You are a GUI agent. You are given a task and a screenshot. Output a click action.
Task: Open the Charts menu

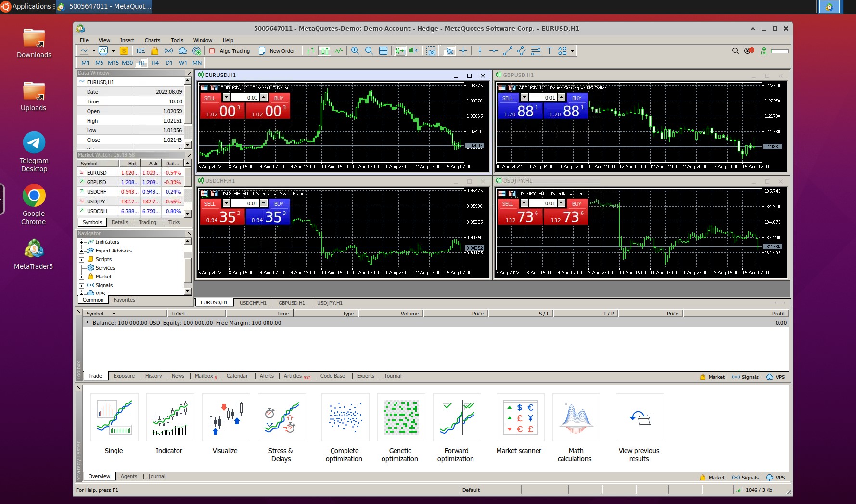[152, 40]
